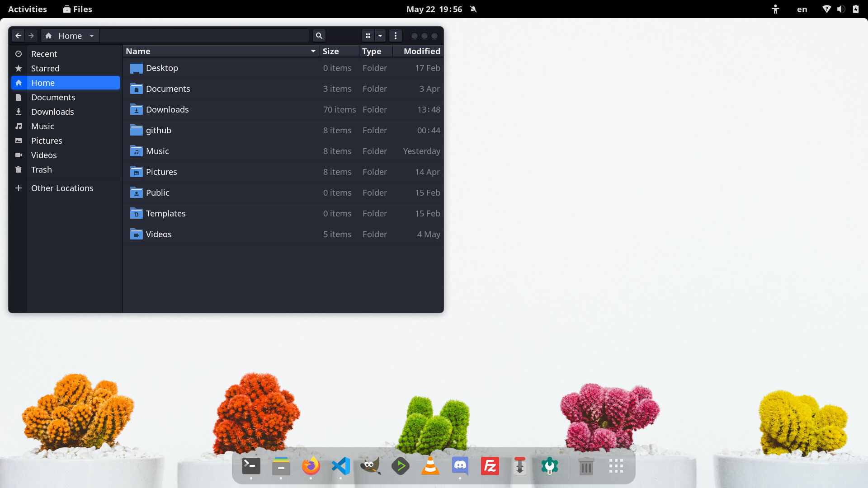Open Documents in the sidebar
The image size is (868, 488).
click(x=66, y=97)
